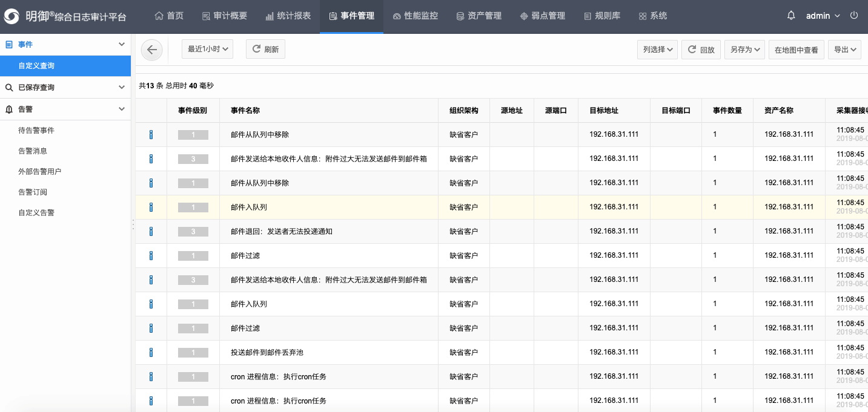Viewport: 868px width, 412px height.
Task: Open the 最近1小时 time range dropdown
Action: click(207, 49)
